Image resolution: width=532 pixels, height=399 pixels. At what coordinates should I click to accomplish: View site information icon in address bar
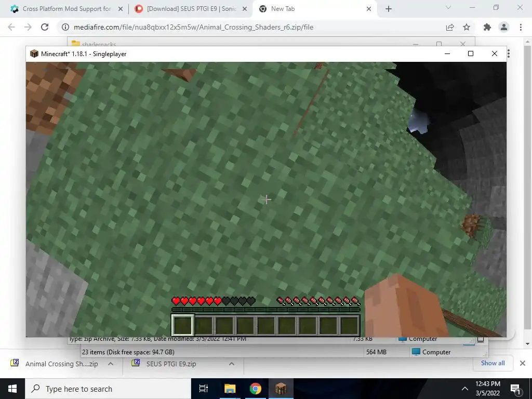[x=65, y=27]
